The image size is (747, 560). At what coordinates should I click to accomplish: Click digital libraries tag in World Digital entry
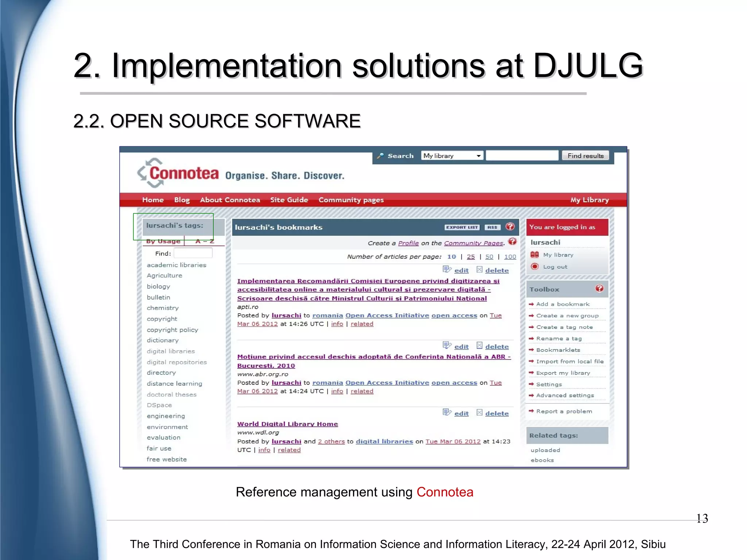pyautogui.click(x=384, y=441)
